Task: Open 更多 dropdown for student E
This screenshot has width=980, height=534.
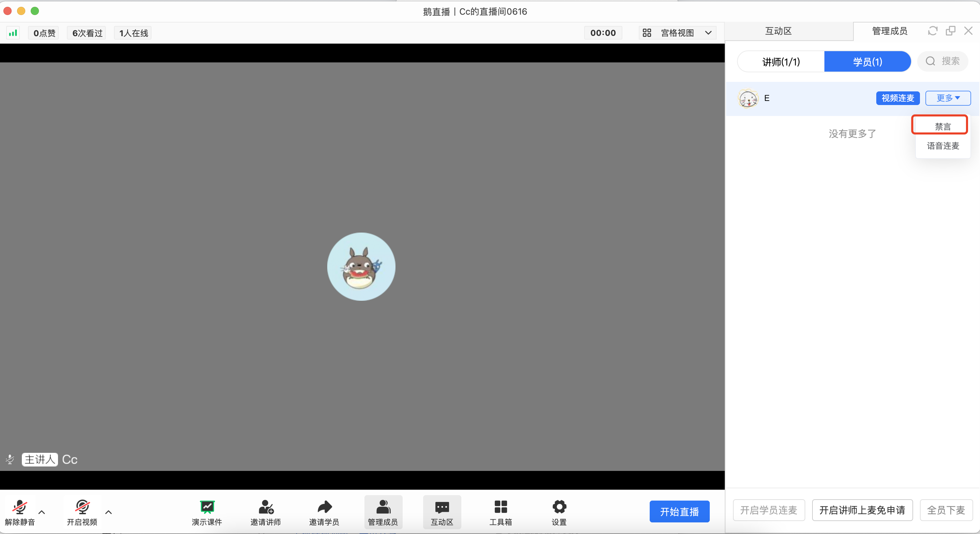Action: tap(948, 98)
